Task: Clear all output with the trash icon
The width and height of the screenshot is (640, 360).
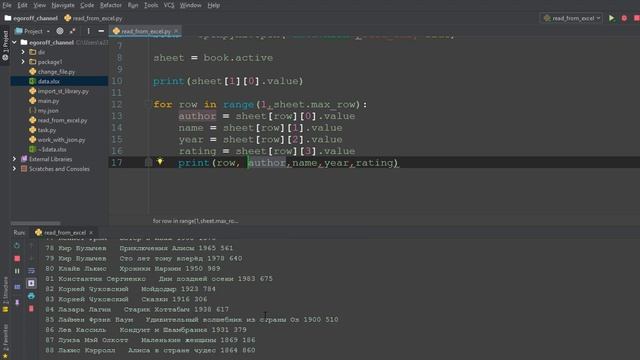Action: tap(31, 309)
